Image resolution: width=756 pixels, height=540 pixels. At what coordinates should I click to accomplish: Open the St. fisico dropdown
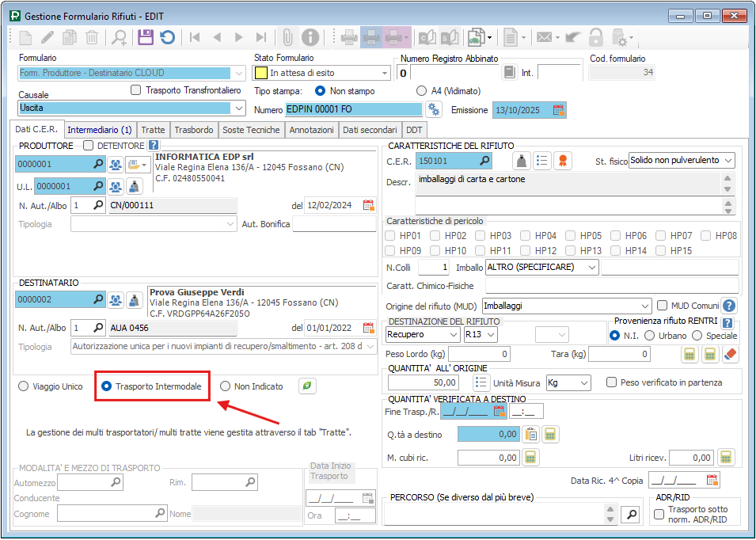tap(727, 161)
